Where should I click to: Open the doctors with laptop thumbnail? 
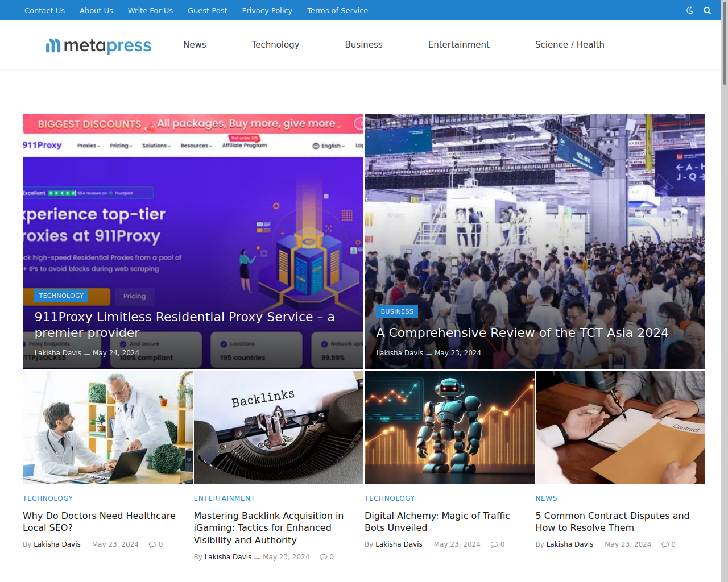[x=107, y=427]
